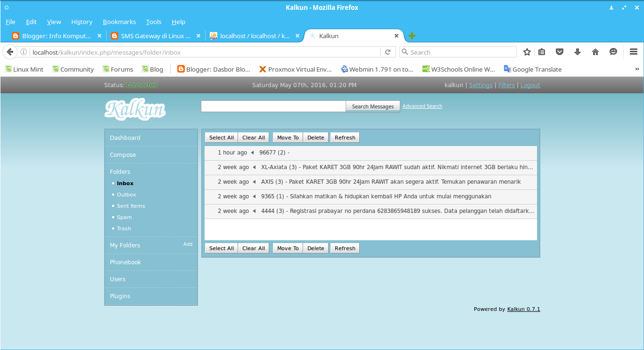Screen dimensions: 644x350
Task: Open the Filters link
Action: 507,85
